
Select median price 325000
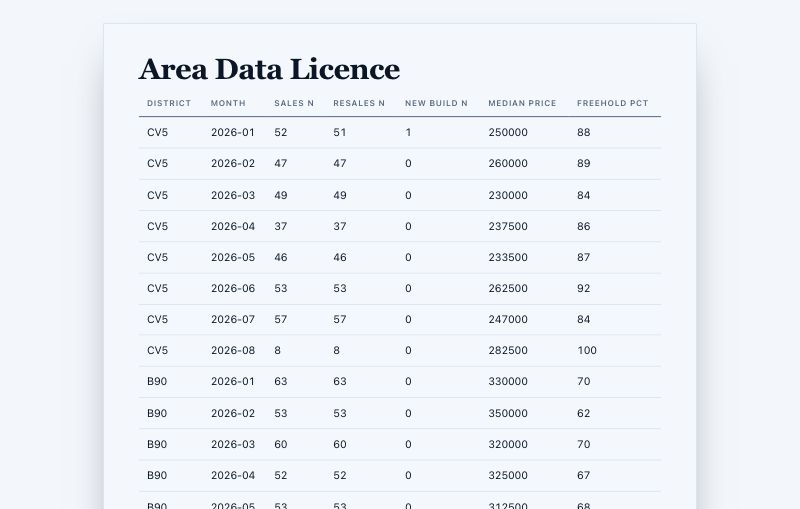pos(508,476)
